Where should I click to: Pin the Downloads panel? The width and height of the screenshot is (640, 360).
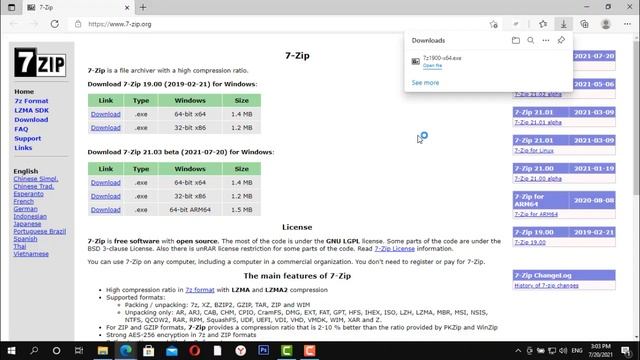pos(561,40)
